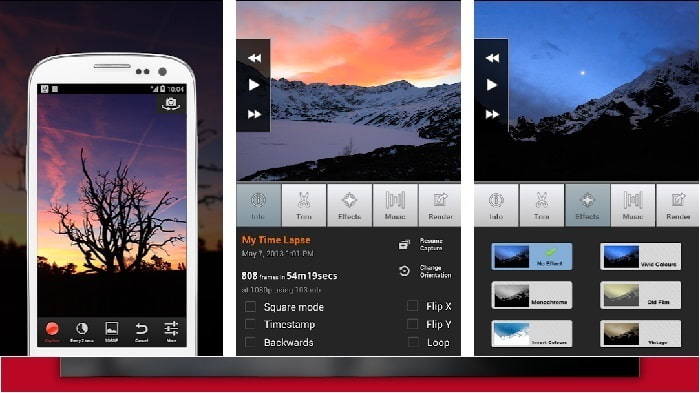Open the Render tab in right panel
This screenshot has width=700, height=393.
pos(678,205)
